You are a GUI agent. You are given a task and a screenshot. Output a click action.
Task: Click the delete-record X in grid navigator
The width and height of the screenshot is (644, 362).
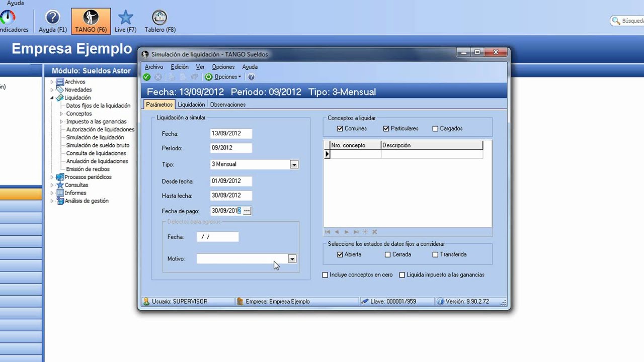(x=374, y=232)
